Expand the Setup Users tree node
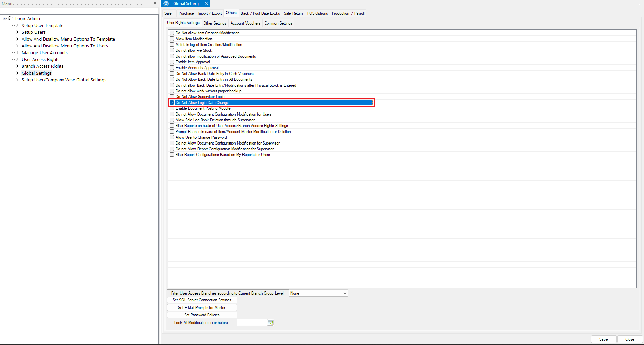 coord(17,32)
